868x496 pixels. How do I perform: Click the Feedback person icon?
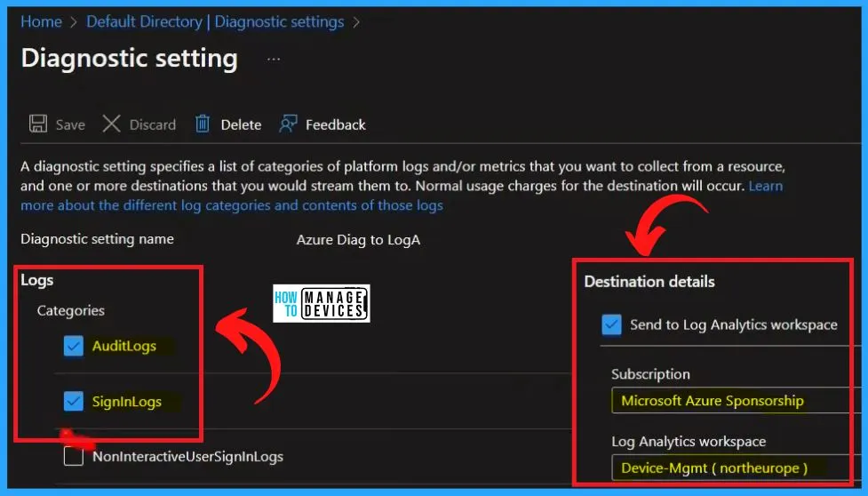click(288, 124)
